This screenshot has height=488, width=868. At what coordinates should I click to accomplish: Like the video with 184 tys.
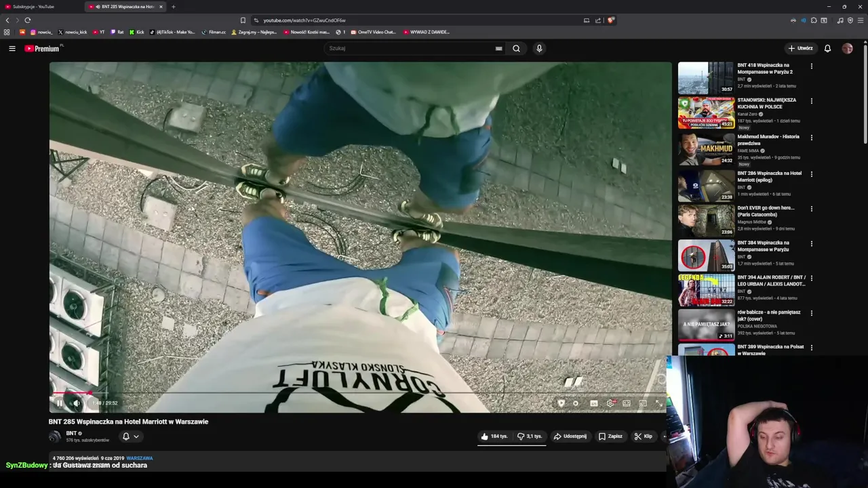point(494,436)
